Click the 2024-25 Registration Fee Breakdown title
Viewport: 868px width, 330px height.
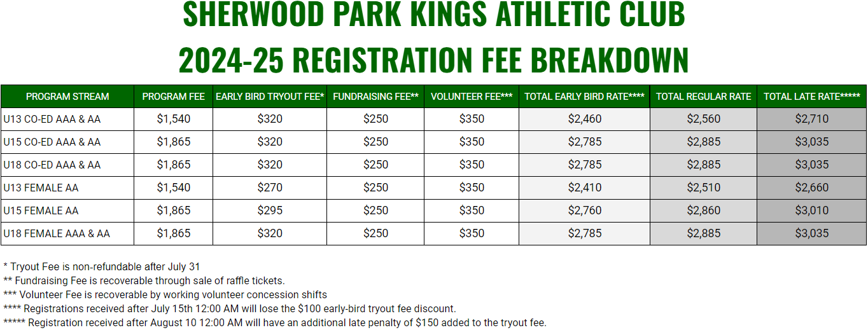(x=434, y=60)
